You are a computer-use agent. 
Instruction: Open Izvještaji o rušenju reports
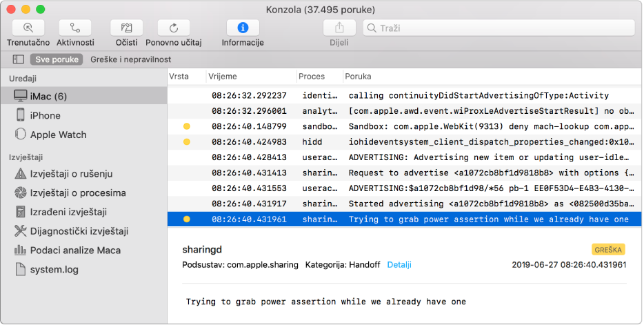click(84, 174)
